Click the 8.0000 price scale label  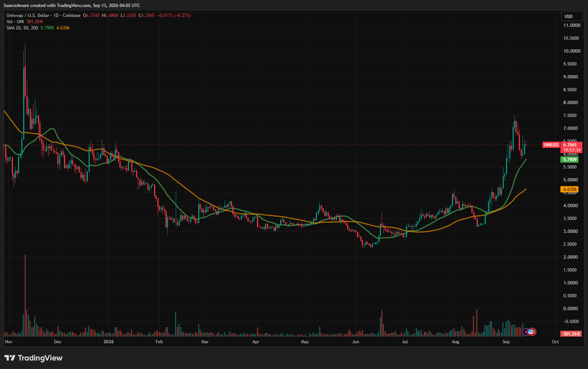(x=571, y=103)
